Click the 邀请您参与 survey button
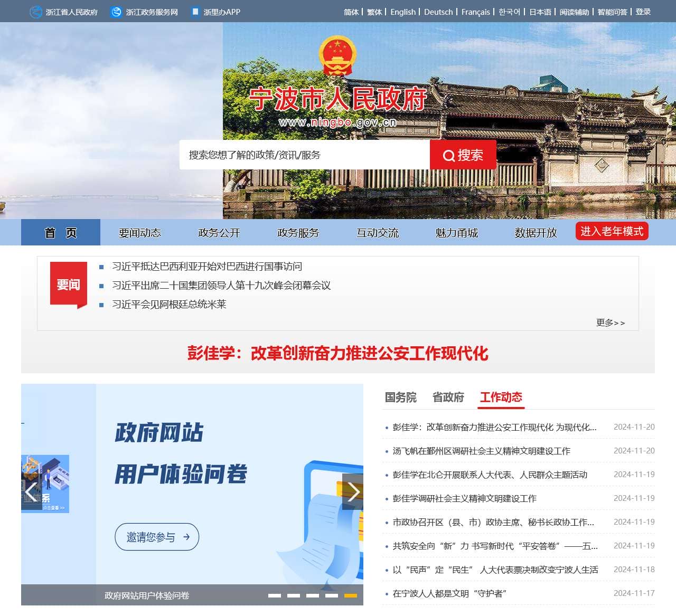Screen dimensions: 676x616 point(156,537)
